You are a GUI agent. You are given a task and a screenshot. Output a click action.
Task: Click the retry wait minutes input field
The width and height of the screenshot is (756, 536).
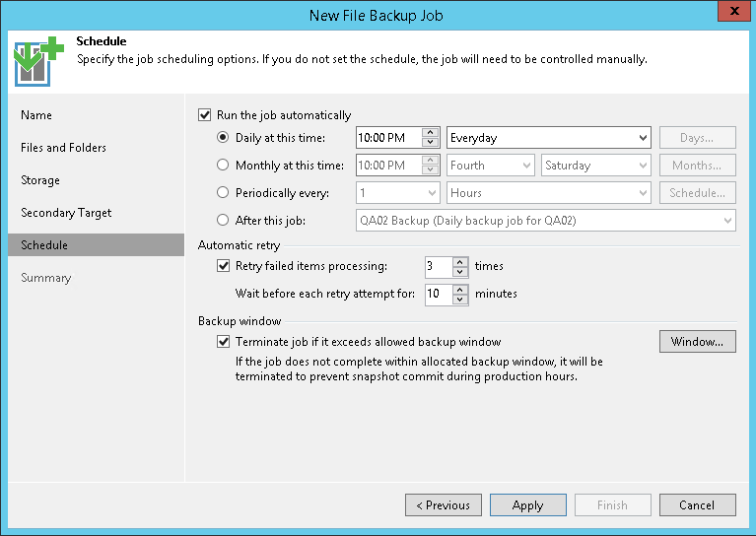(x=437, y=294)
